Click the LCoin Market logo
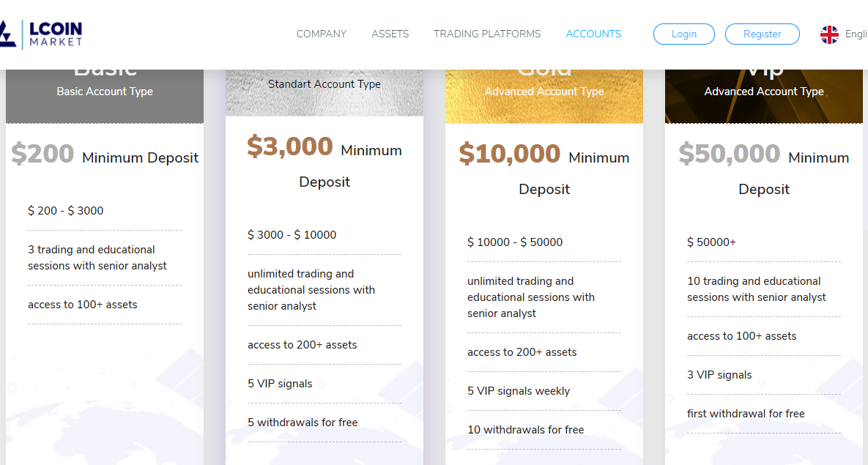This screenshot has width=868, height=465. point(42,34)
